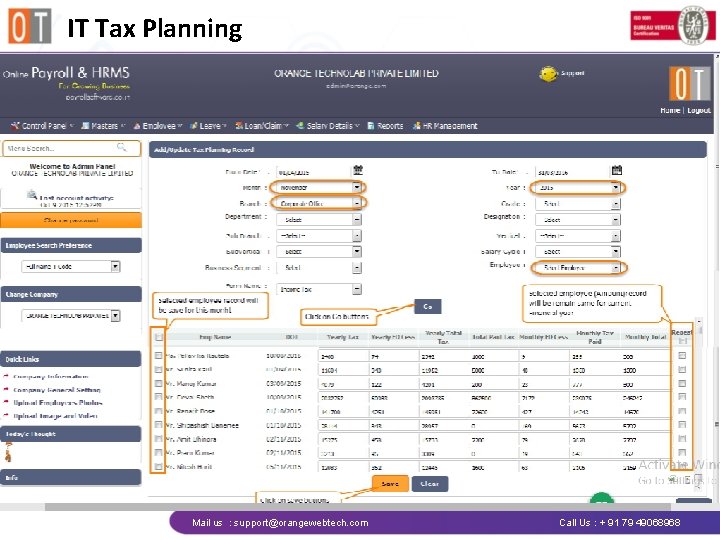Viewport: 720px width, 540px height.
Task: Tick Repeat checkbox in Manoj Kumar row
Action: click(x=682, y=383)
